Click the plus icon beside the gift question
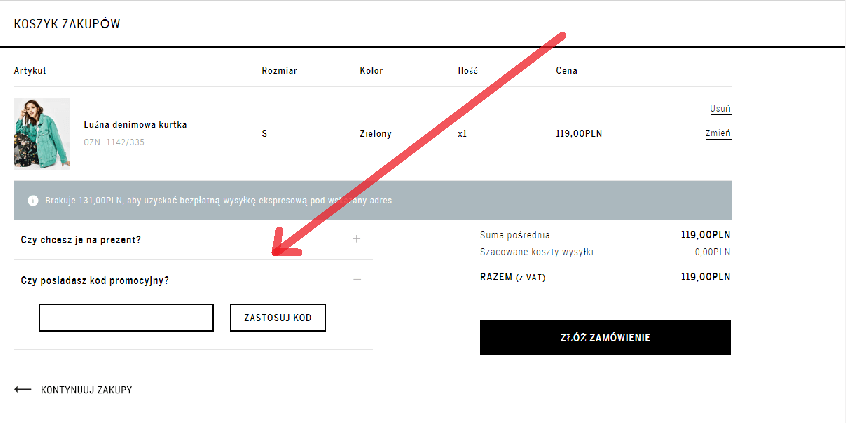846x423 pixels. tap(357, 240)
